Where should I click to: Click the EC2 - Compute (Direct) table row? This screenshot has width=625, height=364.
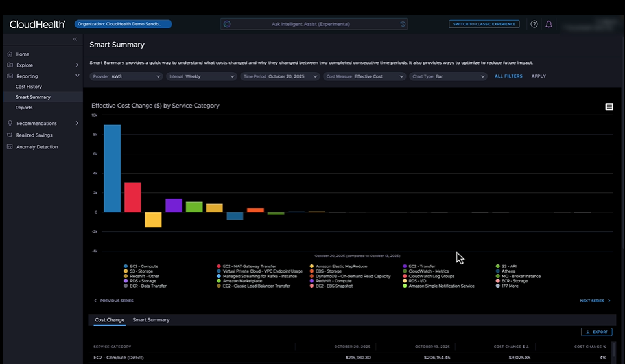point(351,358)
